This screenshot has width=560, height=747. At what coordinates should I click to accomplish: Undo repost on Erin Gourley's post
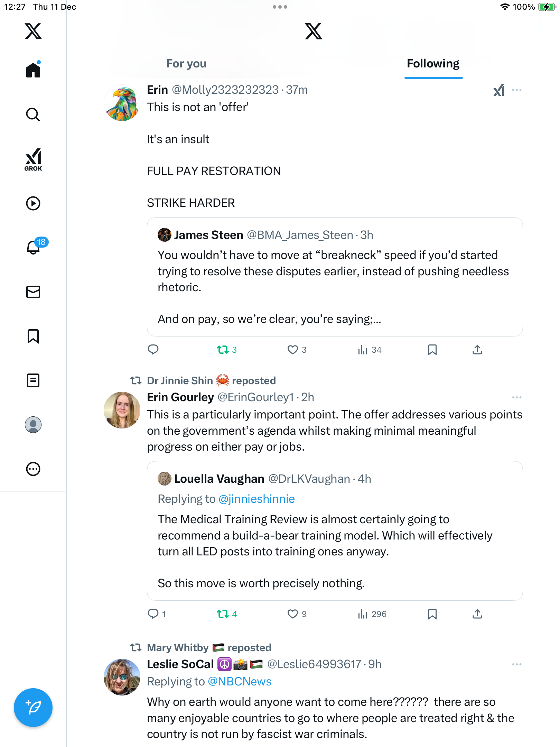pos(223,614)
